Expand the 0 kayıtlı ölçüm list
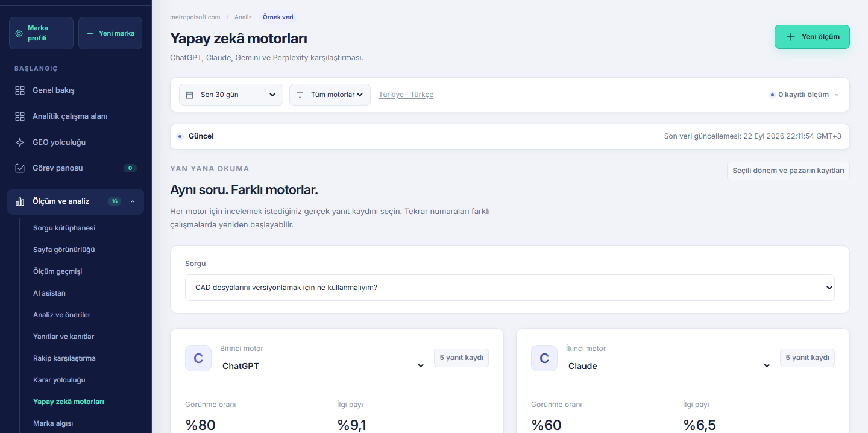Screen dimensions: 868x433 click(804, 95)
